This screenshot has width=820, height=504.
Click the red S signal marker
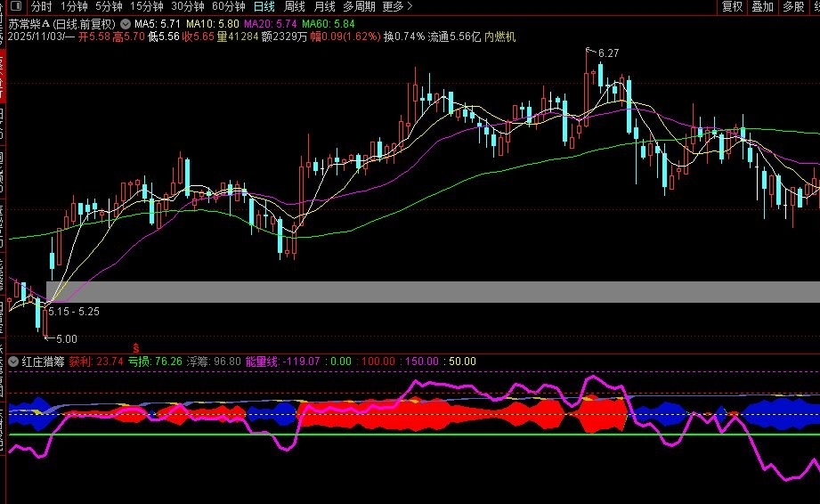[x=136, y=347]
